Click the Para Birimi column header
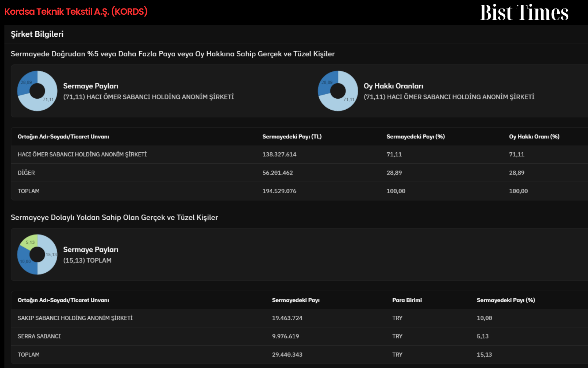 pyautogui.click(x=407, y=300)
